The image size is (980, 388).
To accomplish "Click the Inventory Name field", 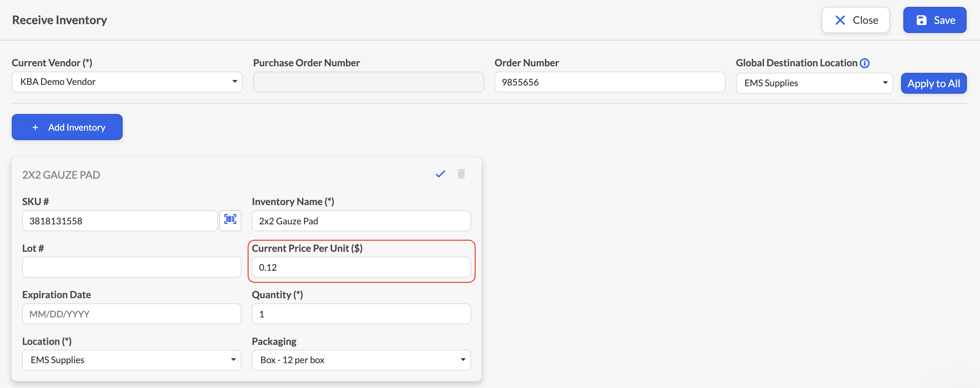I will [x=361, y=221].
